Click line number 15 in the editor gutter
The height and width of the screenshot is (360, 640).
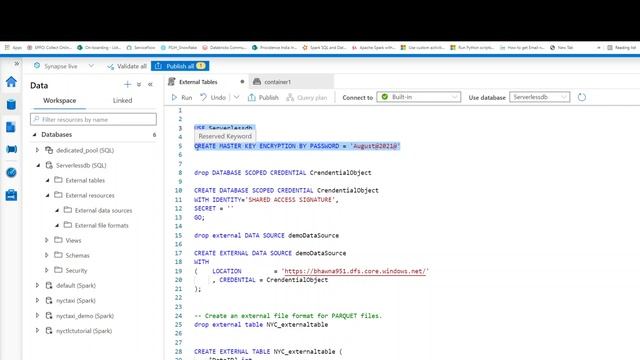point(178,236)
